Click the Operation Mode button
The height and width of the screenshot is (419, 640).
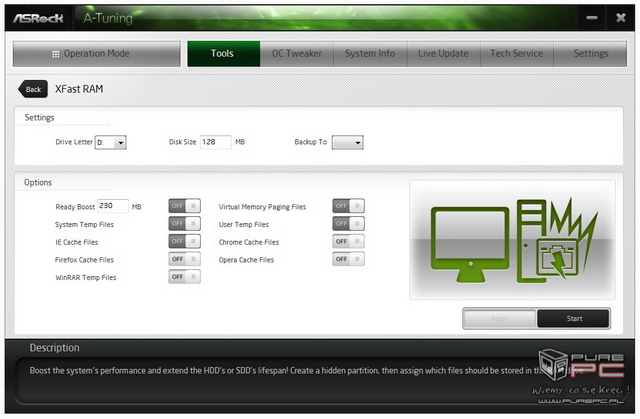[x=96, y=53]
